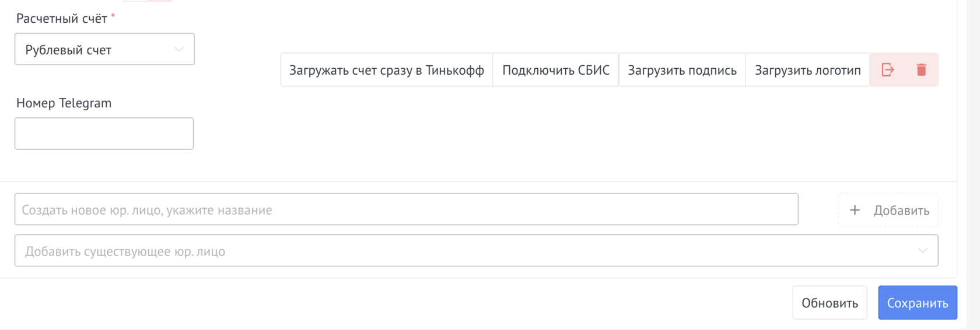Viewport: 980px width, 330px height.
Task: Save changes with the Сохранить button
Action: (917, 303)
